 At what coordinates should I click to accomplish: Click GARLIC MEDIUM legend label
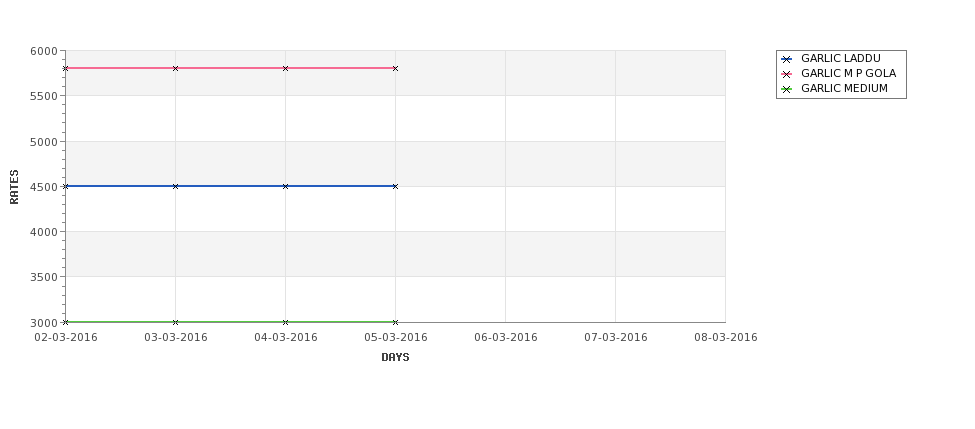click(x=844, y=88)
